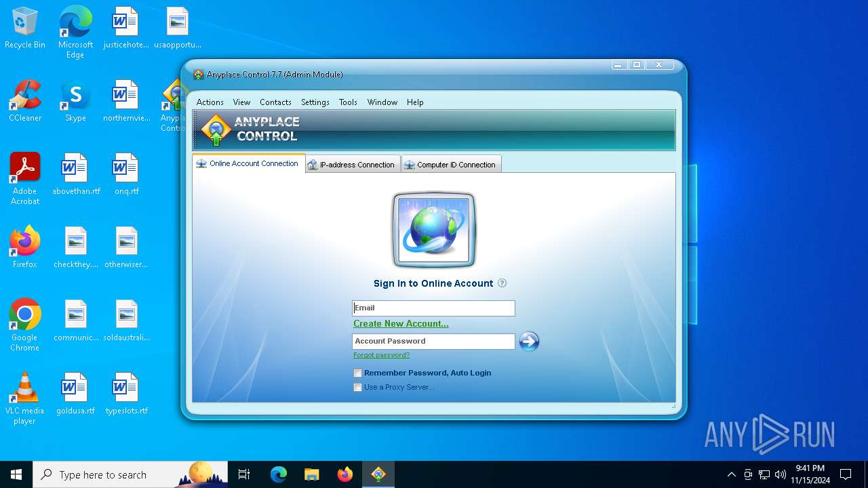Open Edge from the taskbar

pos(279,474)
